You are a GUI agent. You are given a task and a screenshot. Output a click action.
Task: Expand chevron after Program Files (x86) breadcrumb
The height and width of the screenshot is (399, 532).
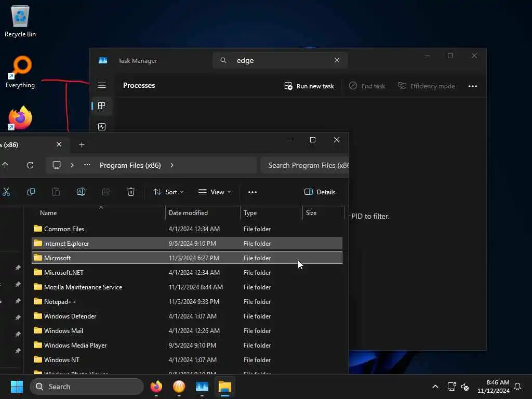[172, 165]
